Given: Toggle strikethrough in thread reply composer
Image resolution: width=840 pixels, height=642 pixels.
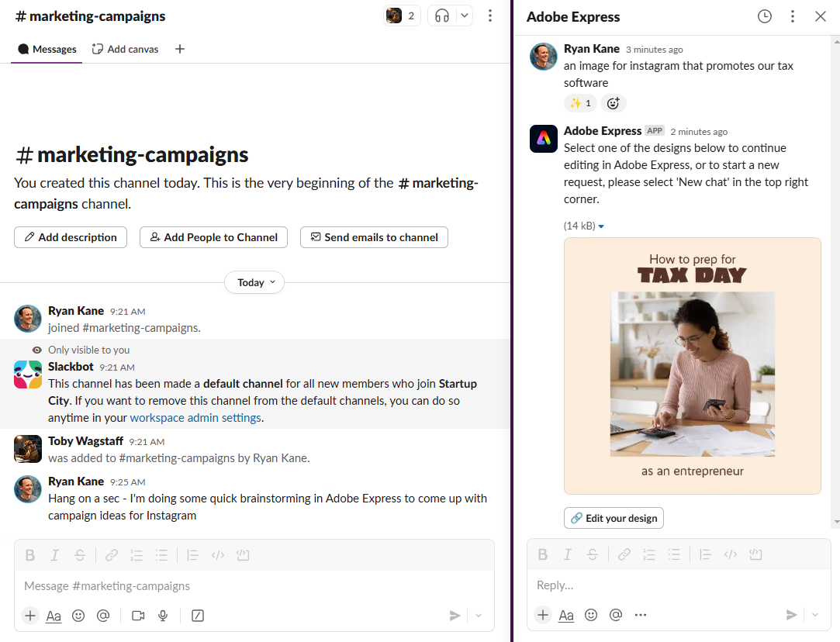Looking at the screenshot, I should click(x=593, y=554).
